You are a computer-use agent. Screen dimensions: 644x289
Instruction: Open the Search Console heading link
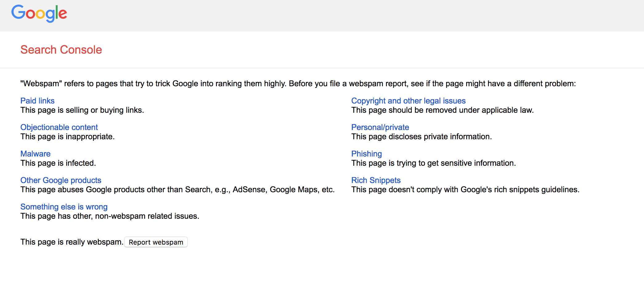tap(61, 50)
